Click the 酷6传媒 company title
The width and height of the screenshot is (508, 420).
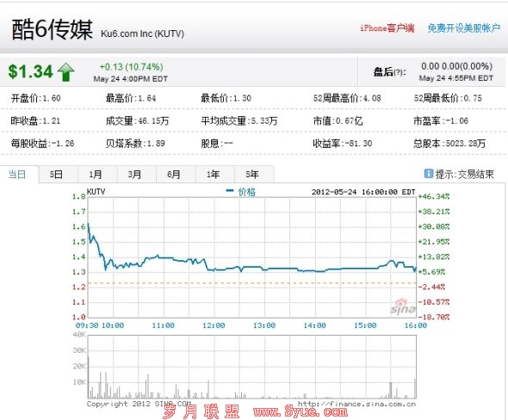pyautogui.click(x=53, y=29)
